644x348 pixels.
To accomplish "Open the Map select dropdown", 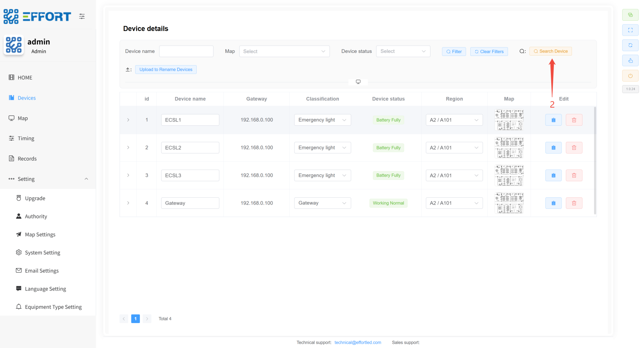I will tap(284, 51).
